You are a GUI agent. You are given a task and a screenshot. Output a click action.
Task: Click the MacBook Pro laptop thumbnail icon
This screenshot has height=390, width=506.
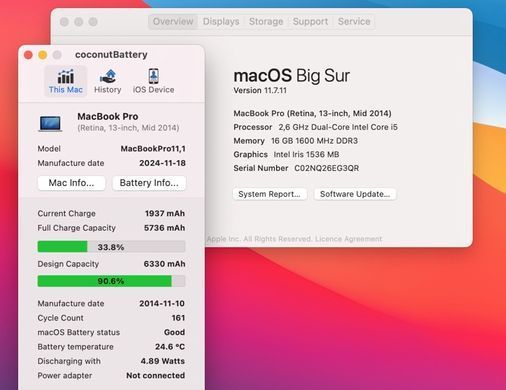pyautogui.click(x=50, y=123)
